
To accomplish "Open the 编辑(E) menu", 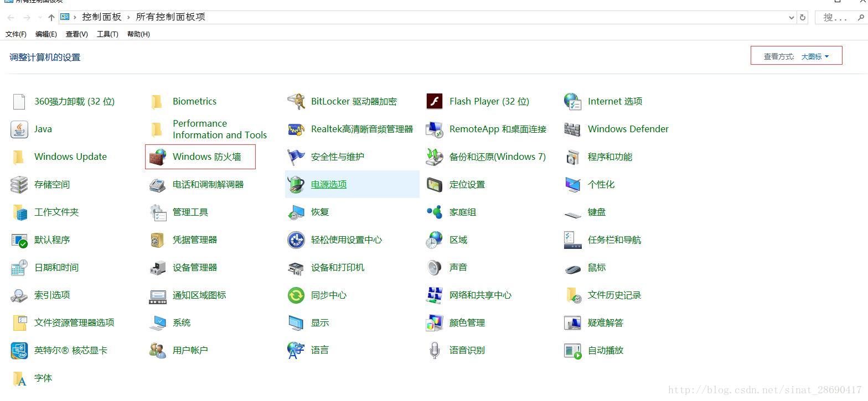I will [x=46, y=34].
